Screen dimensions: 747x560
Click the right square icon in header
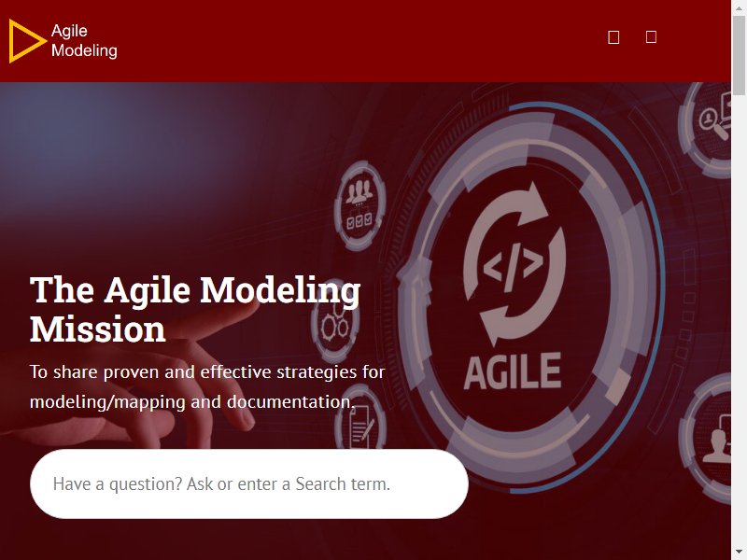(x=651, y=36)
